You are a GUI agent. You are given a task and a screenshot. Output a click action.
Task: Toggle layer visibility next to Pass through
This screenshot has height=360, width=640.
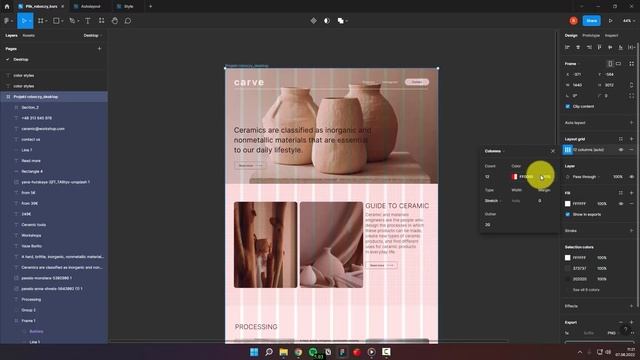pos(631,177)
